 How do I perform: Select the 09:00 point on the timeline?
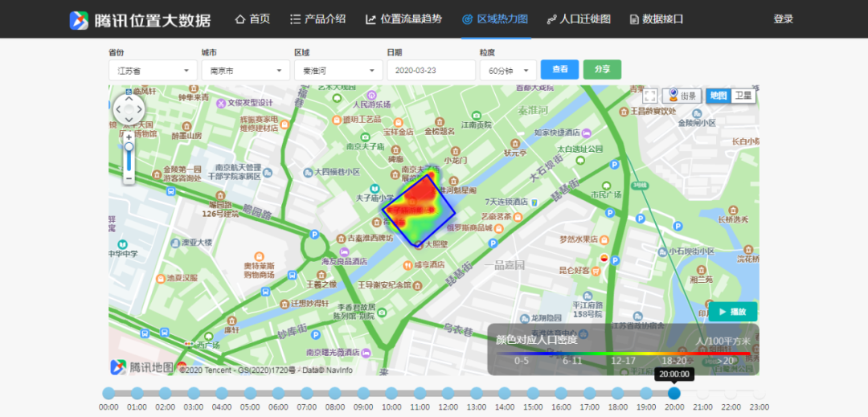pos(363,393)
